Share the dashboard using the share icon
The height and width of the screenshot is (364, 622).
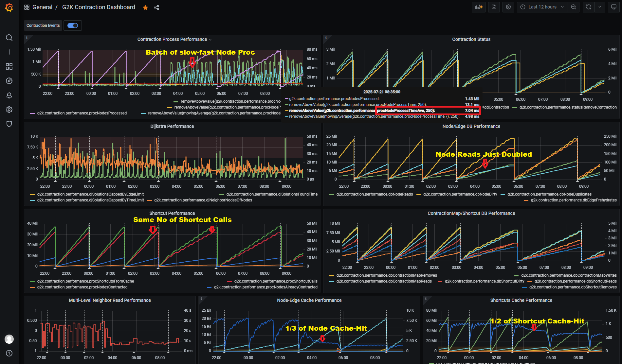pyautogui.click(x=156, y=8)
